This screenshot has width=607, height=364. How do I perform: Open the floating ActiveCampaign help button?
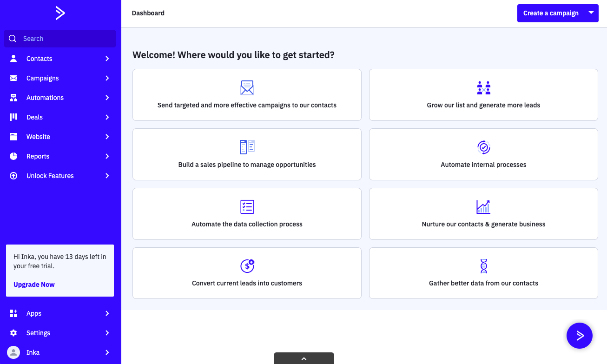pyautogui.click(x=580, y=336)
